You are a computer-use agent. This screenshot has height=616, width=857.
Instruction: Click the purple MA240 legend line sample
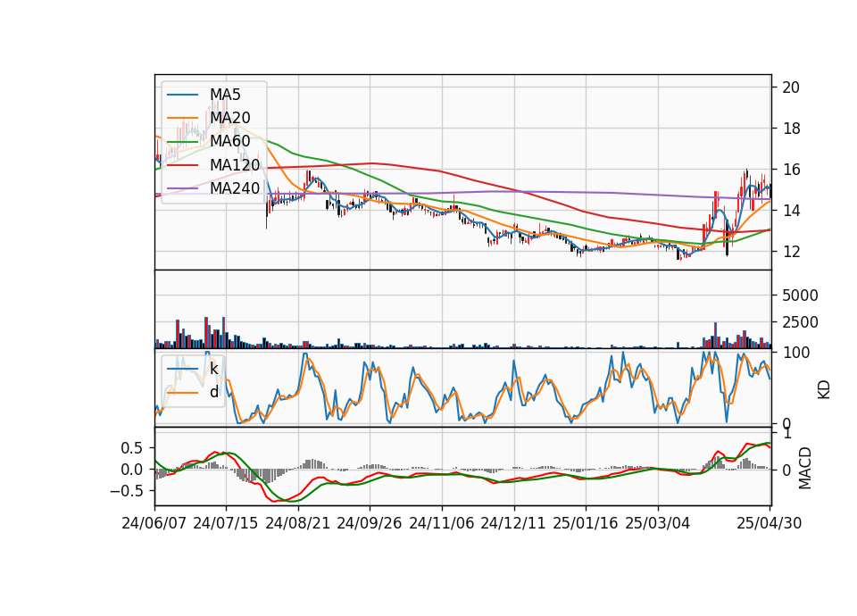[182, 188]
